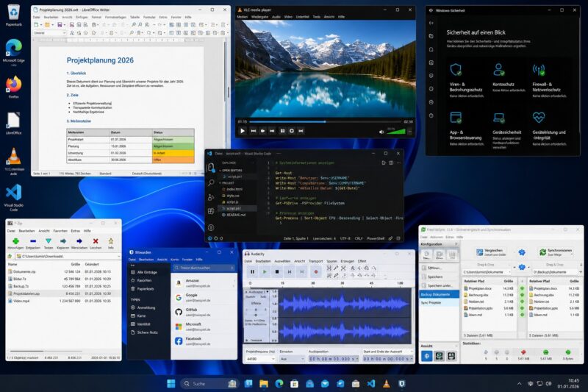Click the Hinzufügen icon in 7-Zip
Screen dimensions: 588x392
15,241
